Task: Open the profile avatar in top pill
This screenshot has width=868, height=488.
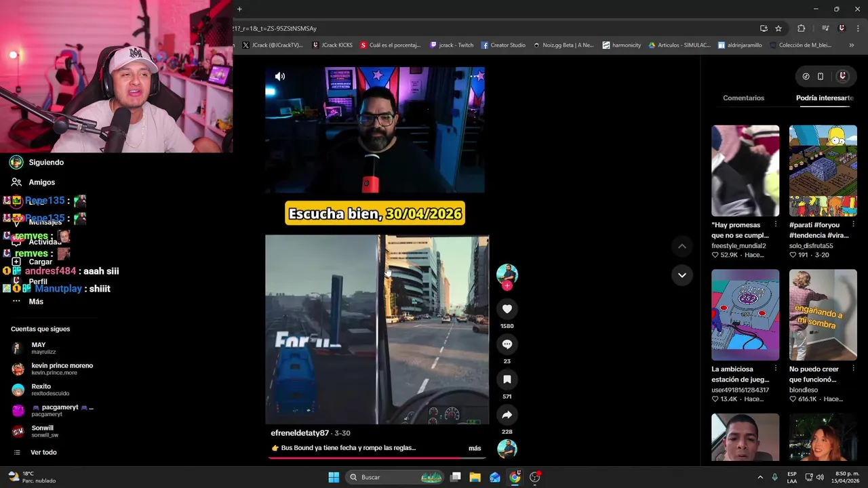Action: click(x=842, y=77)
